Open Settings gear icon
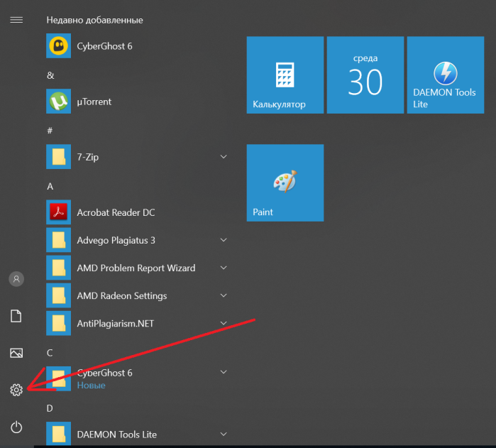Image resolution: width=496 pixels, height=448 pixels. (16, 390)
